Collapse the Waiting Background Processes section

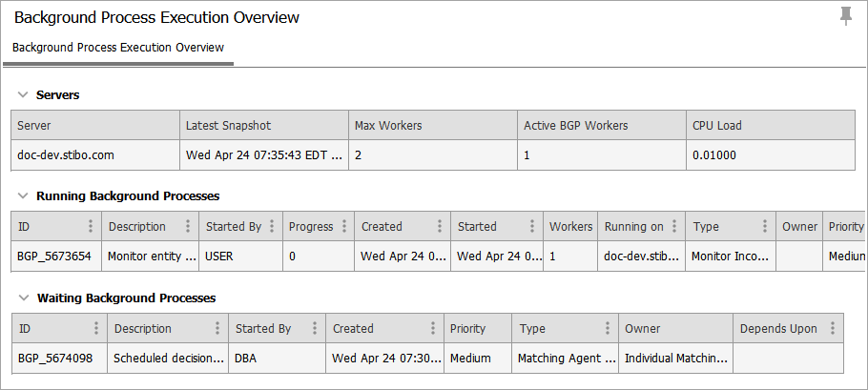(x=23, y=298)
